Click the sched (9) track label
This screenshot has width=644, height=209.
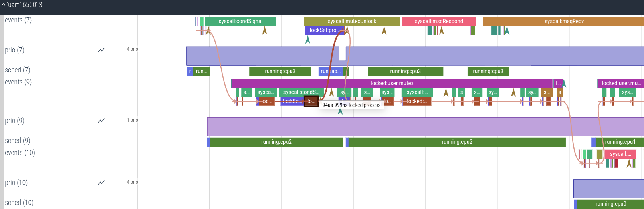point(17,141)
